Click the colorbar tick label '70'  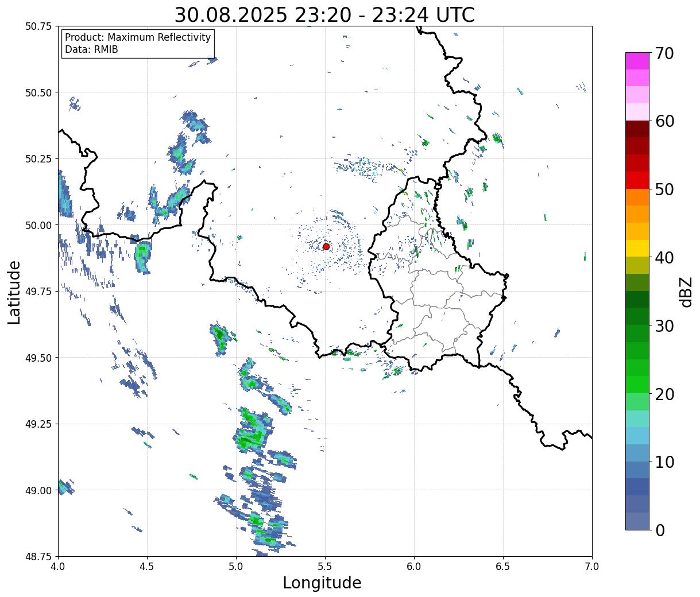click(x=664, y=53)
